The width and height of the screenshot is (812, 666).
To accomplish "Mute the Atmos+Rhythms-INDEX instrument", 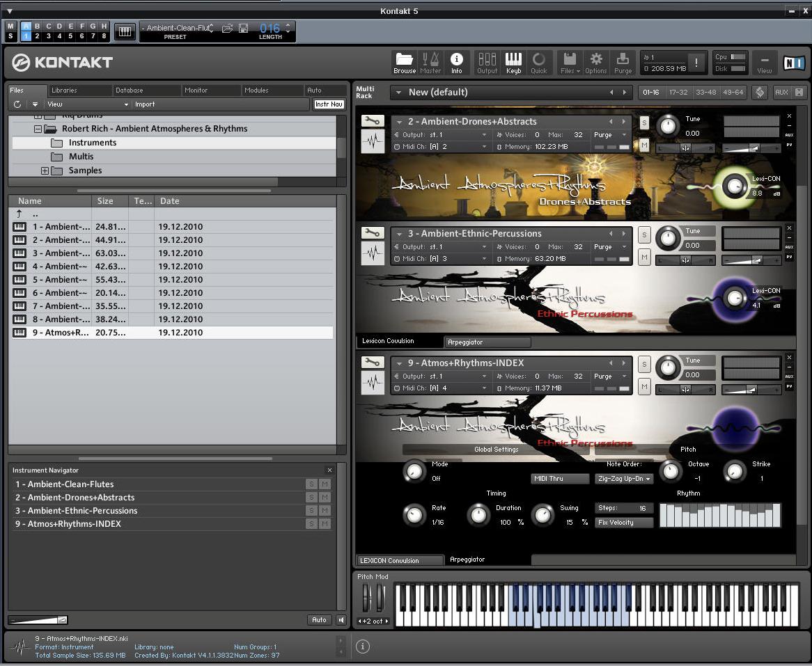I will click(643, 386).
